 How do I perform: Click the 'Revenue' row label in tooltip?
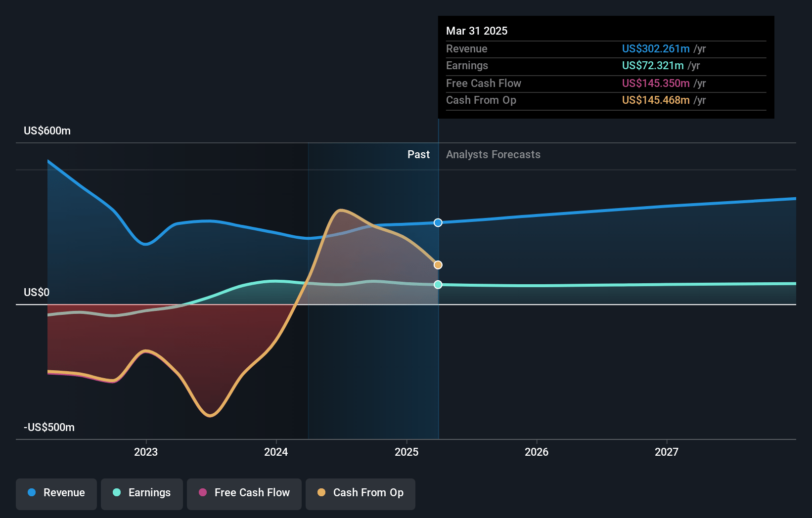(466, 48)
